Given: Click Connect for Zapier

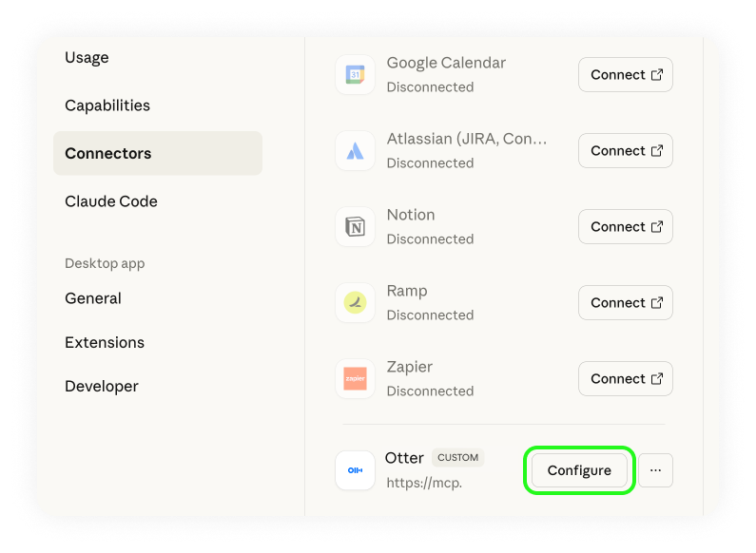Looking at the screenshot, I should 625,379.
